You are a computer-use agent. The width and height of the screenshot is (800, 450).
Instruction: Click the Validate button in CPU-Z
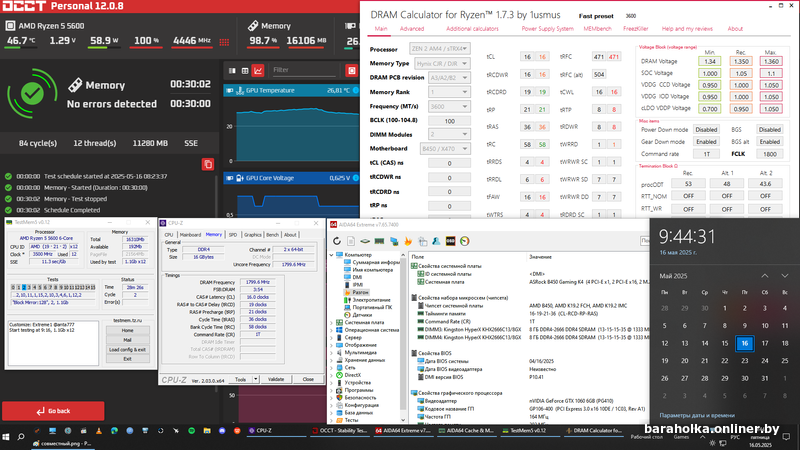(276, 379)
